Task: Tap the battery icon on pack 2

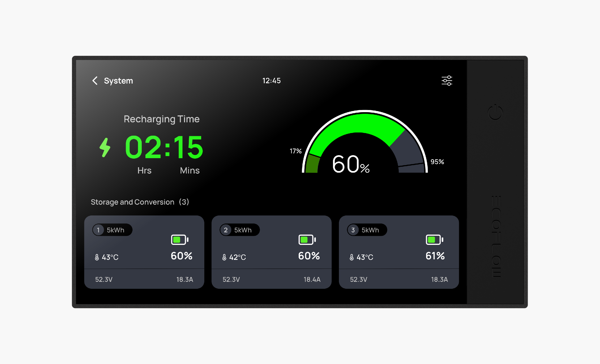Action: tap(307, 240)
